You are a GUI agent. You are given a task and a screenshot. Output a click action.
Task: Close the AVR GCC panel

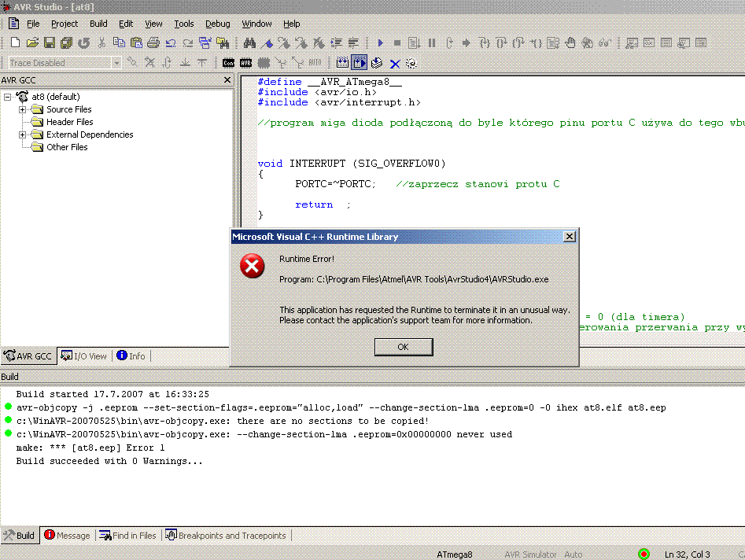coord(227,79)
